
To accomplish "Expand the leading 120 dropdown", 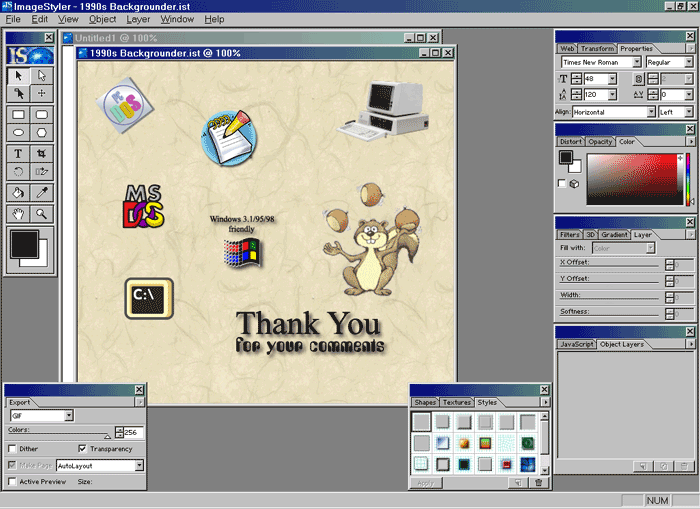I will tap(612, 95).
